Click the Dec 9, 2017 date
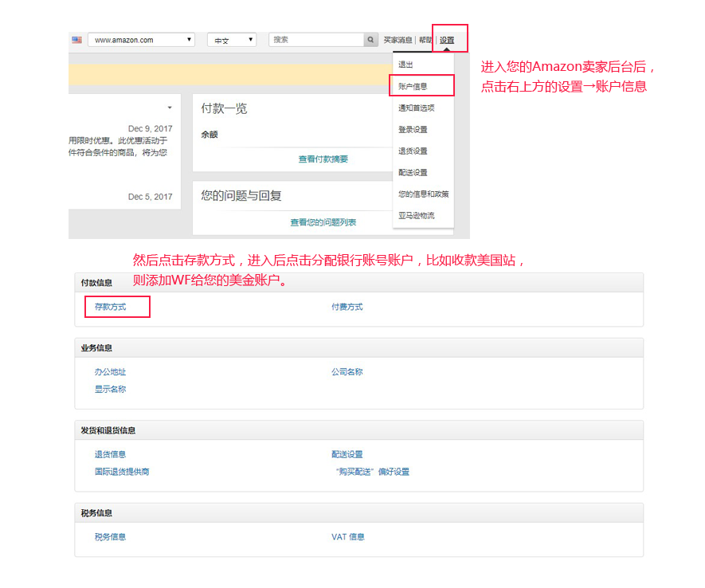The width and height of the screenshot is (705, 588). click(x=151, y=128)
